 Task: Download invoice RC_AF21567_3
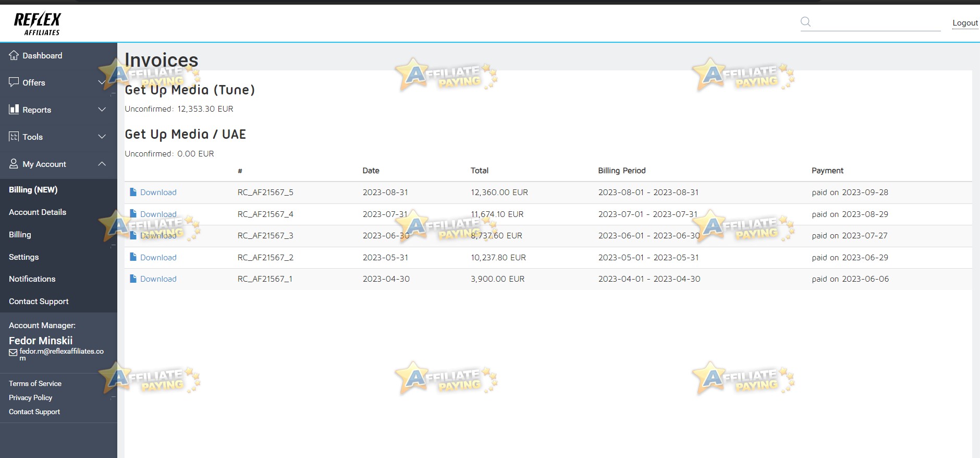click(158, 235)
